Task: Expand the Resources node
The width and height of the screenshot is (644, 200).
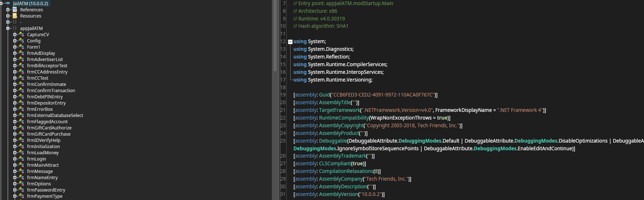Action: tap(8, 16)
